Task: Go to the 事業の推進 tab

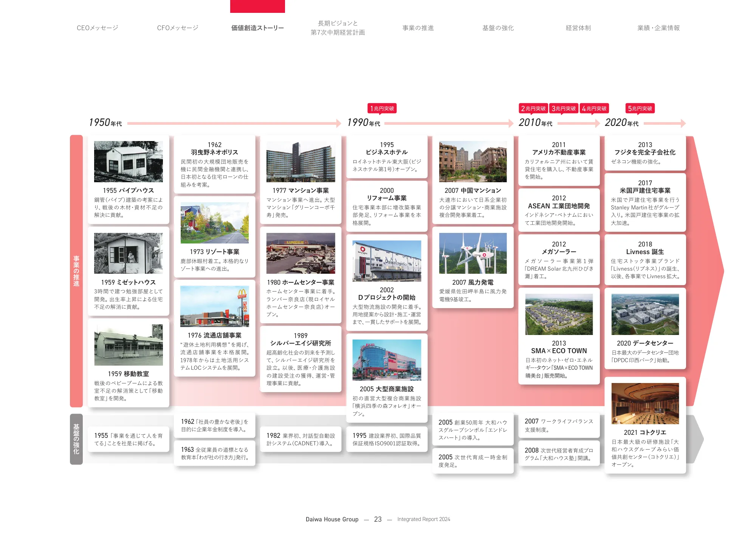Action: click(418, 28)
